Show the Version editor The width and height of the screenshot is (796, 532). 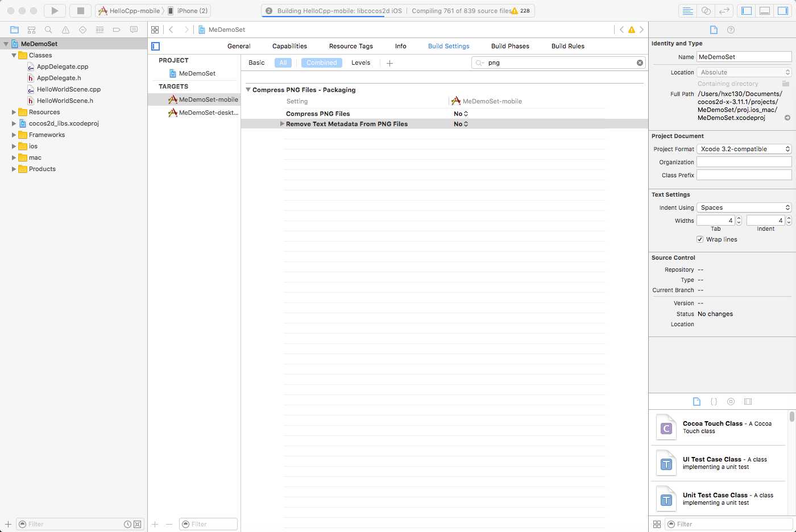pos(724,10)
